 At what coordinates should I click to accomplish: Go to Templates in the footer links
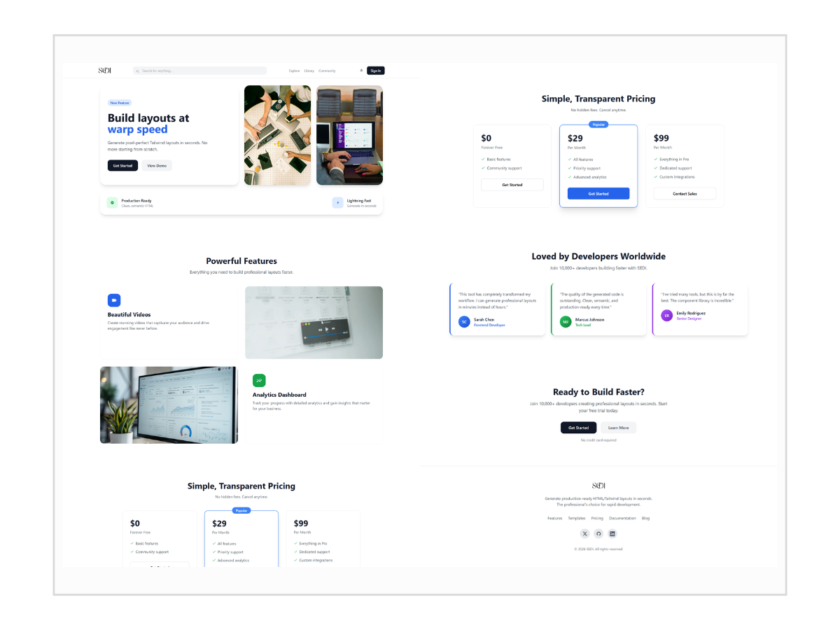pos(576,519)
